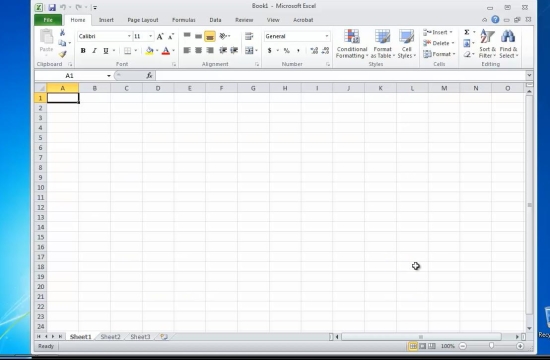Select the Sheet2 worksheet tab
The height and width of the screenshot is (360, 550).
(110, 337)
